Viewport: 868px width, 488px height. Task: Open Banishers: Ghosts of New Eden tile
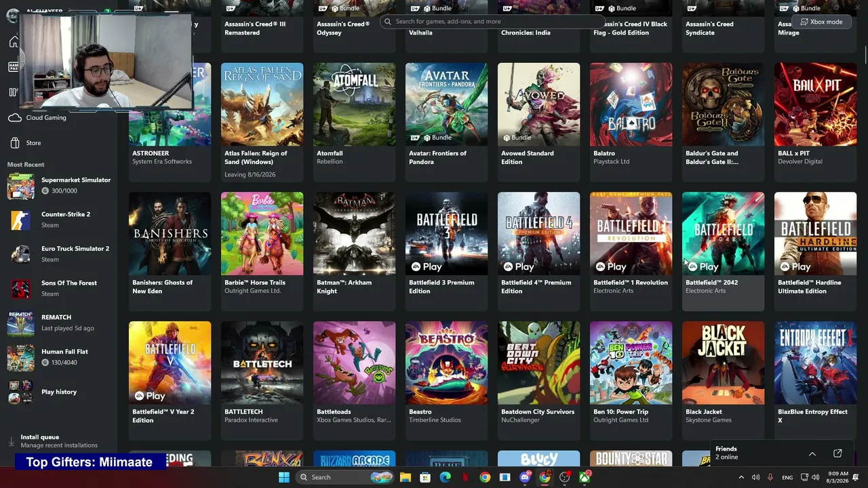click(x=170, y=251)
